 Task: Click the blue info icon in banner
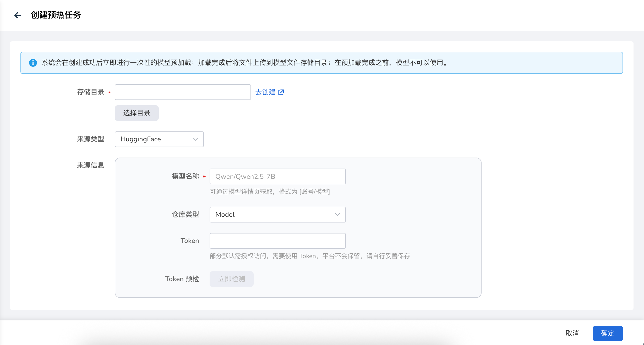click(x=33, y=63)
